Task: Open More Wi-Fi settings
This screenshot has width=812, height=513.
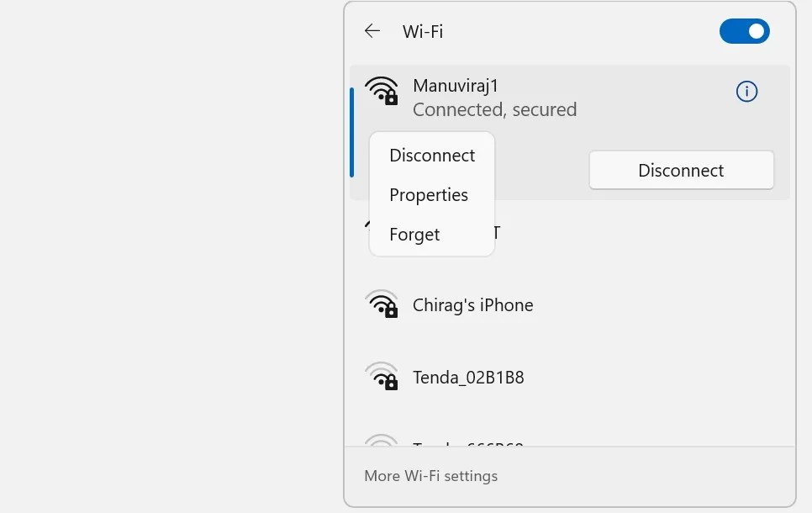Action: coord(430,476)
